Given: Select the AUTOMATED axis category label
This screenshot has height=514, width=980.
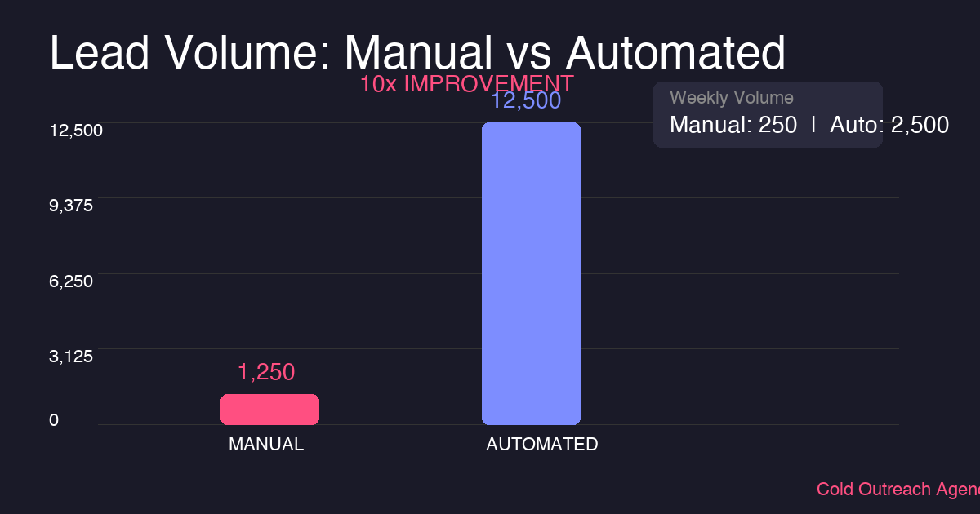Looking at the screenshot, I should click(x=542, y=445).
